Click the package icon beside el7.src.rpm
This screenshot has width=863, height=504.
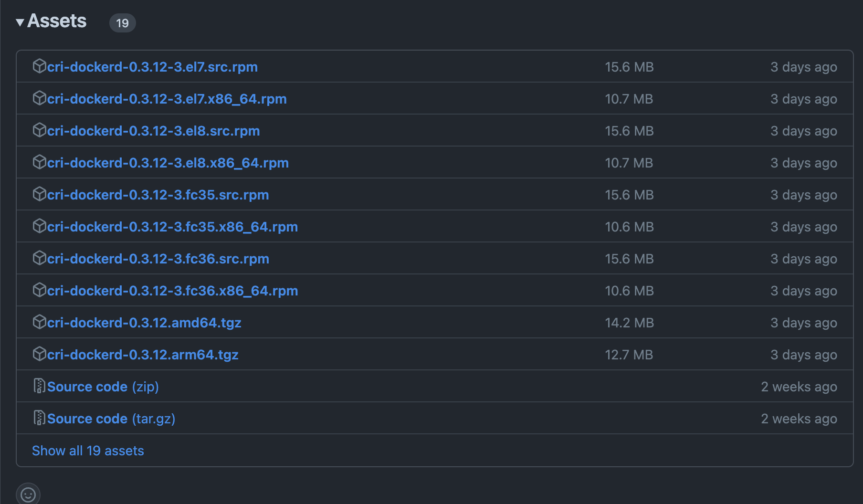tap(39, 66)
